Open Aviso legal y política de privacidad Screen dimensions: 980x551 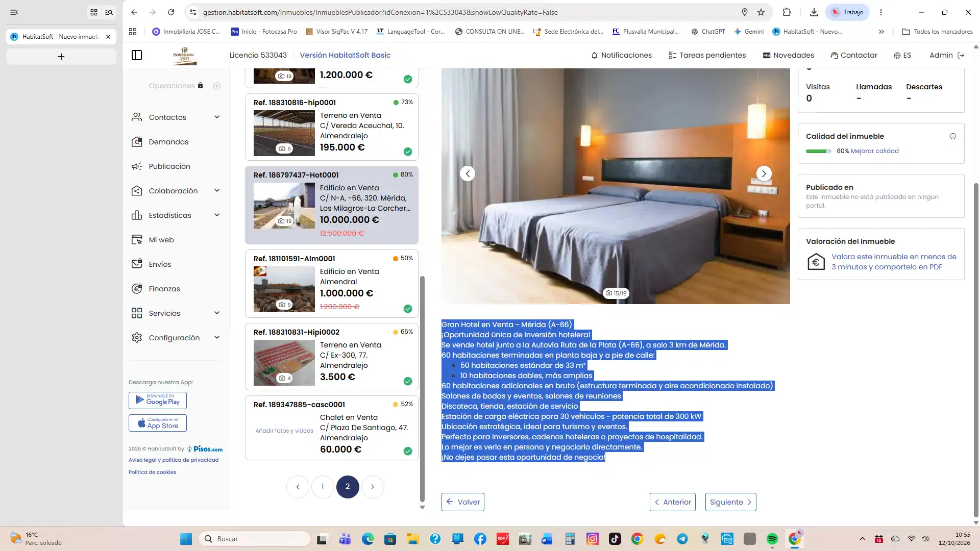(x=174, y=460)
